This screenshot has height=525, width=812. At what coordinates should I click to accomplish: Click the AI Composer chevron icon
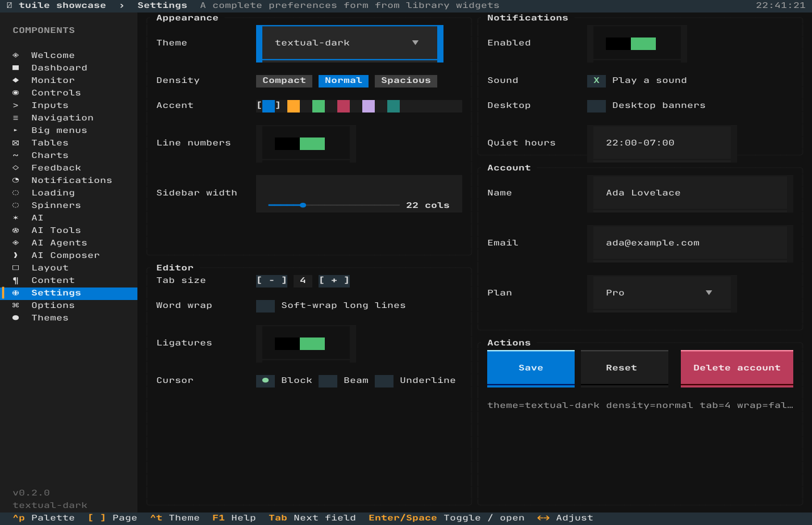[x=16, y=255]
